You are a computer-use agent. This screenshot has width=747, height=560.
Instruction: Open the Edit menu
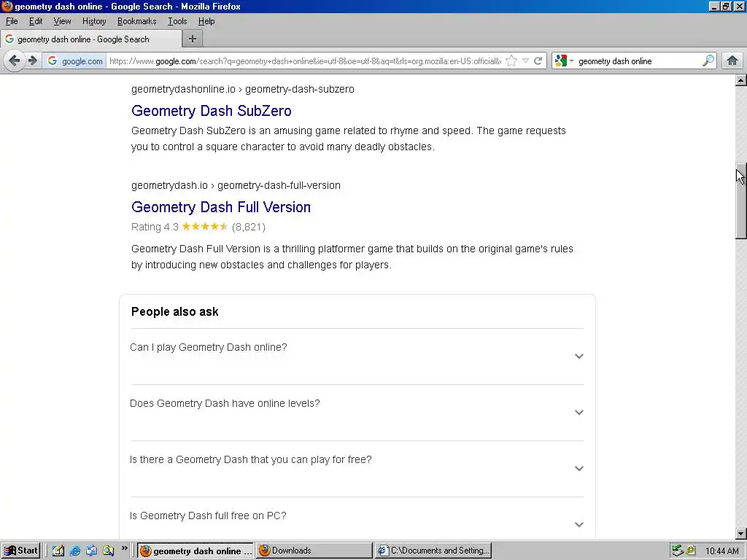coord(36,21)
